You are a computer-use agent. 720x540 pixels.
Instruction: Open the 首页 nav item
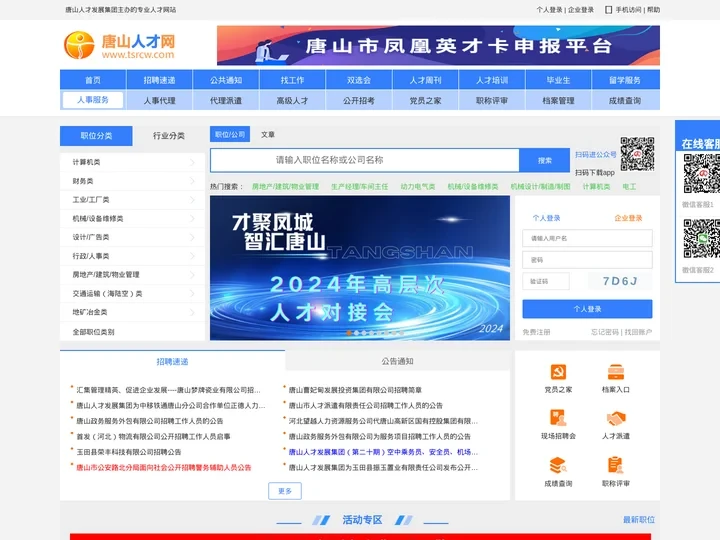[x=93, y=80]
